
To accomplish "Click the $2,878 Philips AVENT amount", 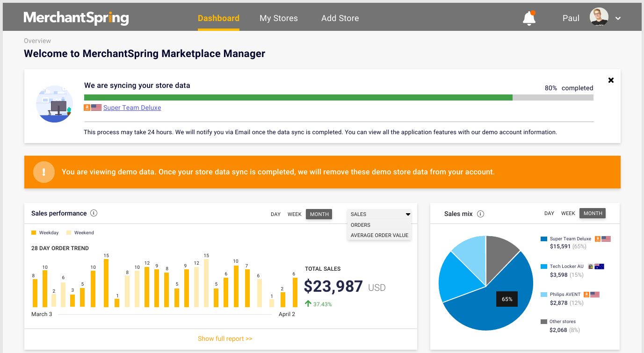I will coord(558,303).
